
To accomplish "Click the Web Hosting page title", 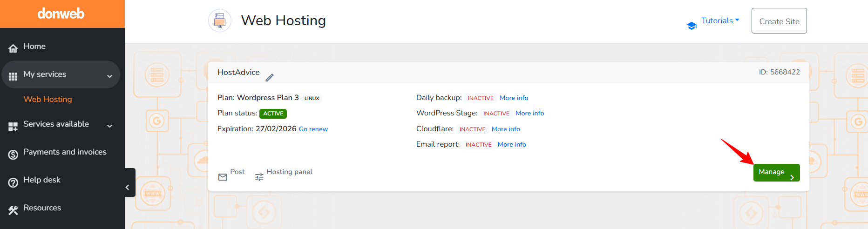I will point(283,20).
